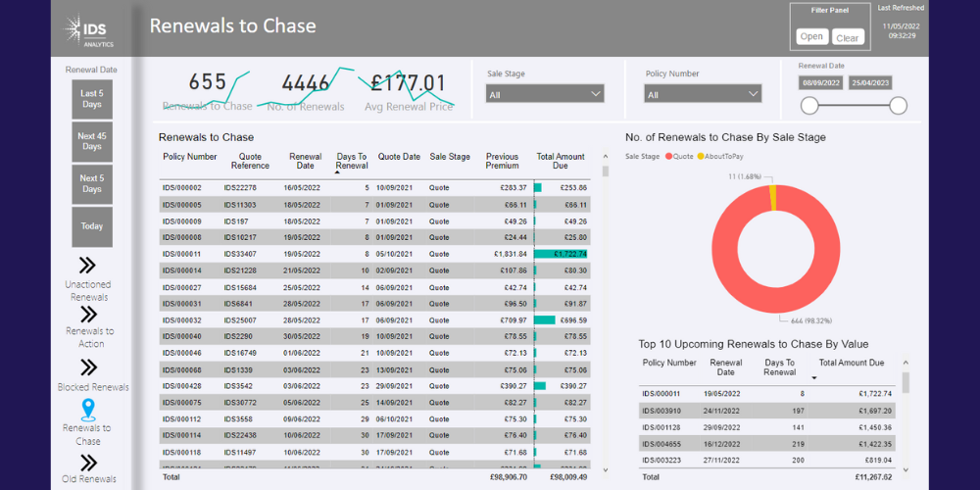
Task: Click the Renewals to Chase location pin icon
Action: 87,410
